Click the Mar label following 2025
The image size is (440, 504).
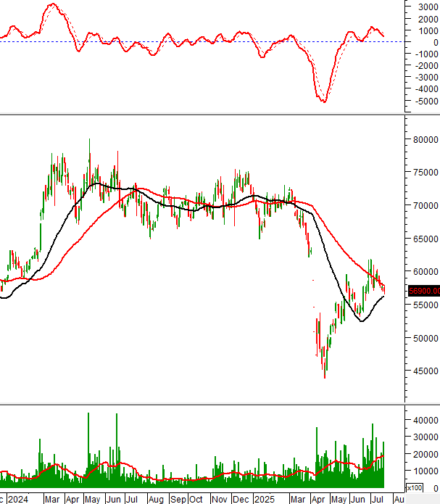tap(298, 500)
